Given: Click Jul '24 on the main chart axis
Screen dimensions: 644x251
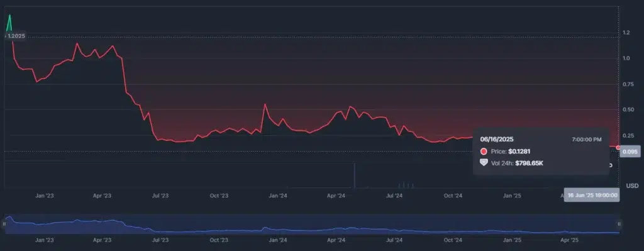Looking at the screenshot, I should pos(395,196).
